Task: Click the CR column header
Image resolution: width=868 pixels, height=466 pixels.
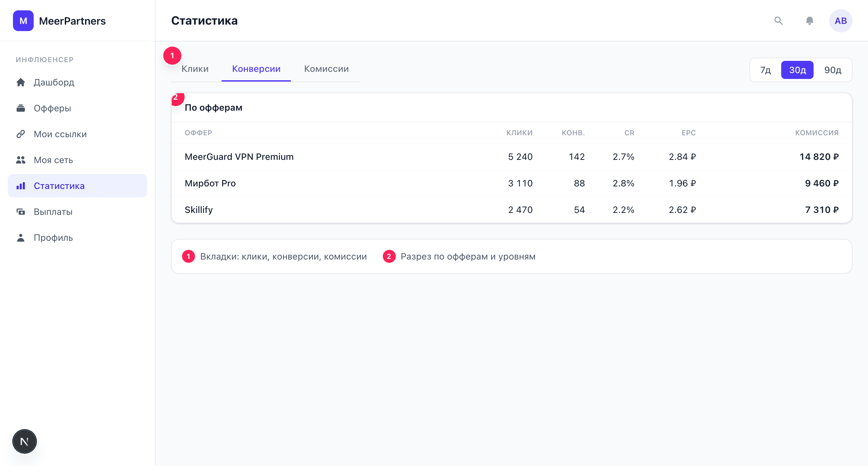Action: coord(629,133)
